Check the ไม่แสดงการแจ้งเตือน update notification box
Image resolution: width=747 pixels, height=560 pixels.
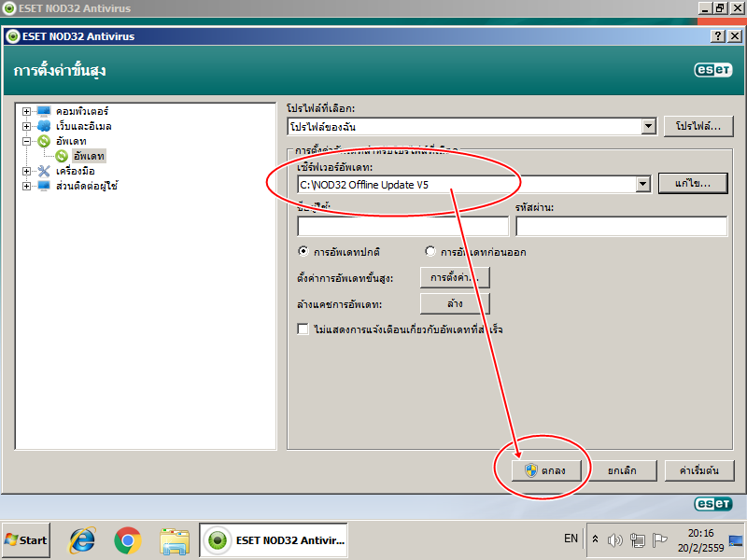303,329
